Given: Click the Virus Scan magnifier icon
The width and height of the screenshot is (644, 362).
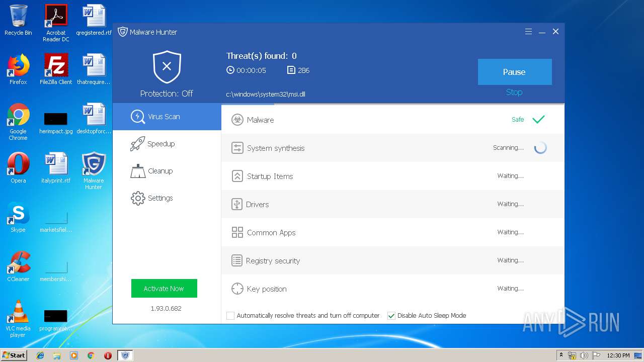Looking at the screenshot, I should click(x=138, y=117).
